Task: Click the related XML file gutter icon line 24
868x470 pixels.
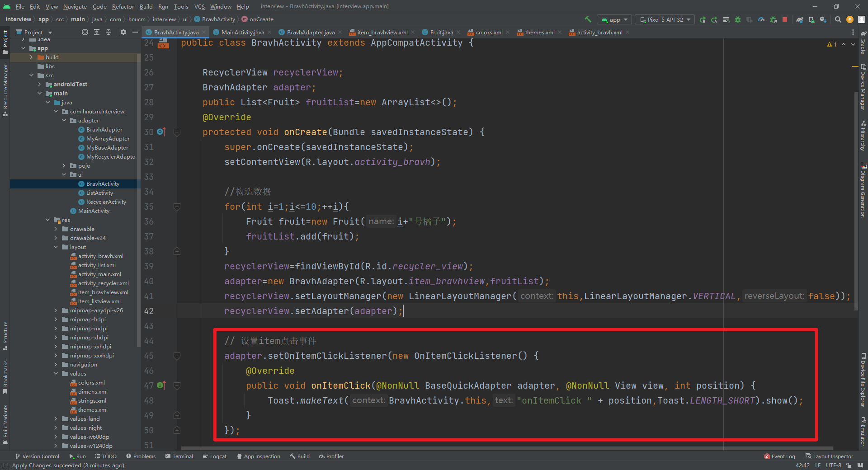Action: tap(164, 43)
